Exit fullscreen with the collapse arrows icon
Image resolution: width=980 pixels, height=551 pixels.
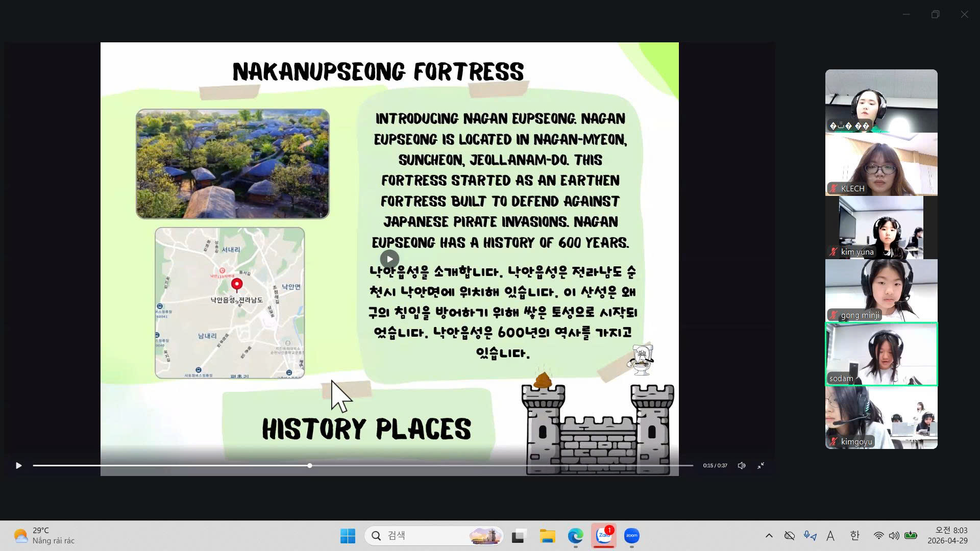pos(761,465)
